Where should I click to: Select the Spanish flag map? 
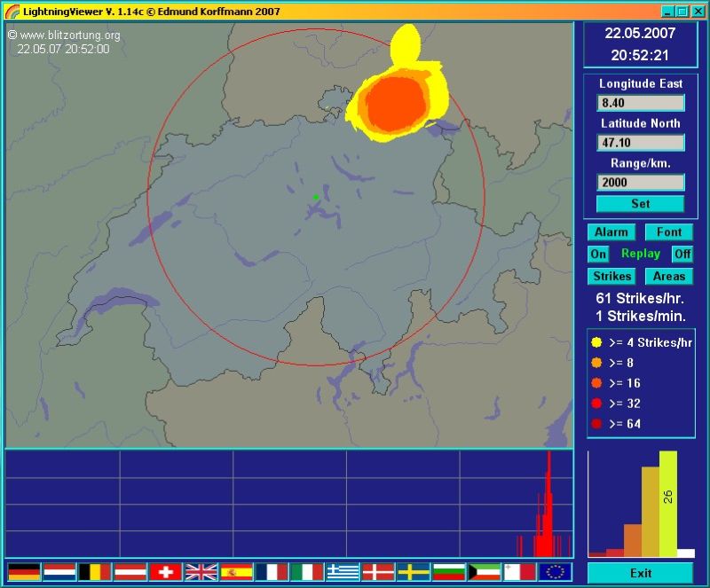[x=236, y=572]
